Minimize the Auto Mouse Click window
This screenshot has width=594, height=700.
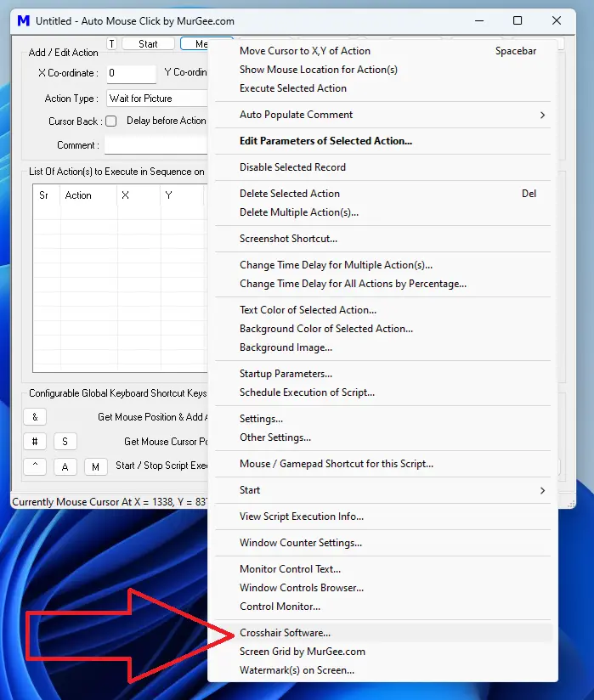click(x=479, y=21)
